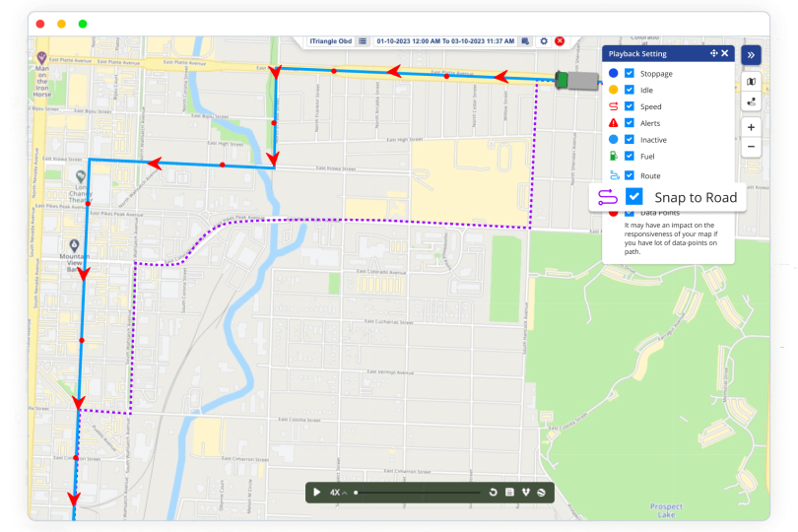Open the trip report list icon in playback bar

pyautogui.click(x=509, y=492)
